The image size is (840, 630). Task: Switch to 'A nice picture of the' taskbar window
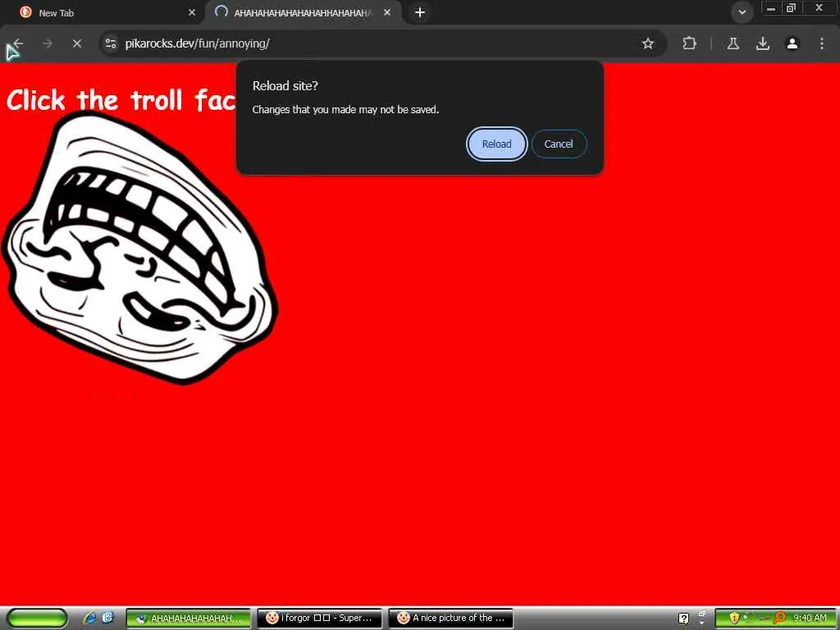pos(450,619)
